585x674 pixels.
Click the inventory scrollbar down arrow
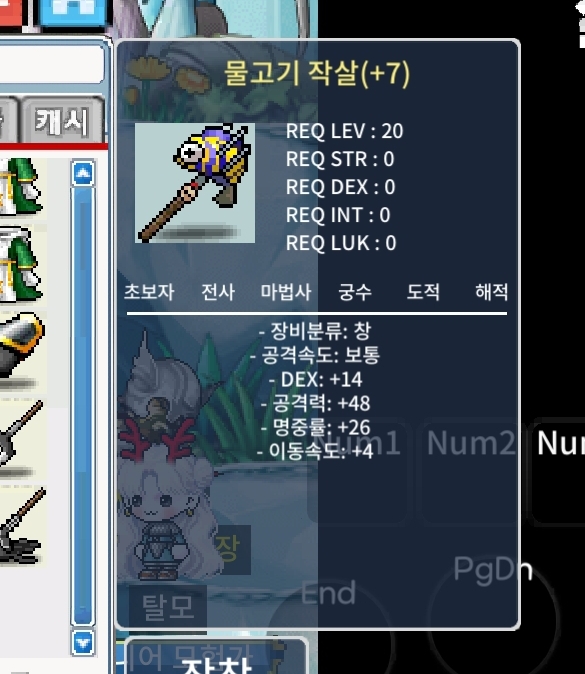tap(83, 643)
